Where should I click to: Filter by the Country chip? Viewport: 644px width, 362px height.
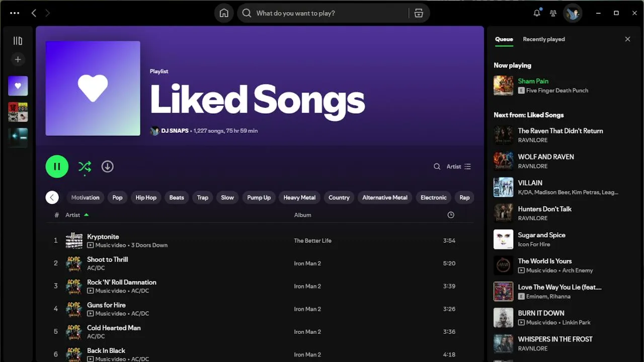[339, 198]
